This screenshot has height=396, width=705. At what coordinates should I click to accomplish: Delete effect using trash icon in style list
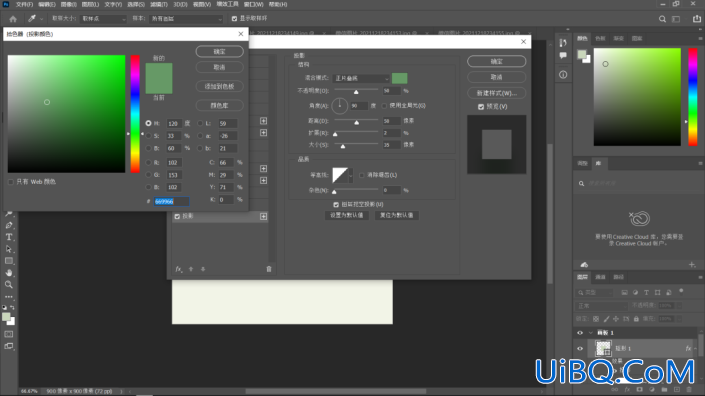click(269, 269)
